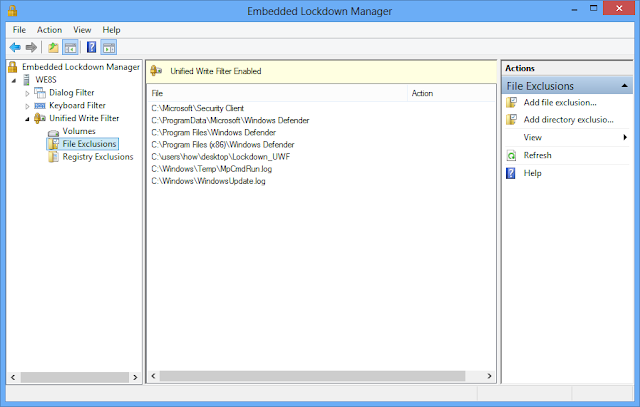Select the Lockdown_UWF desktop path entry
The image size is (640, 407).
[x=221, y=157]
